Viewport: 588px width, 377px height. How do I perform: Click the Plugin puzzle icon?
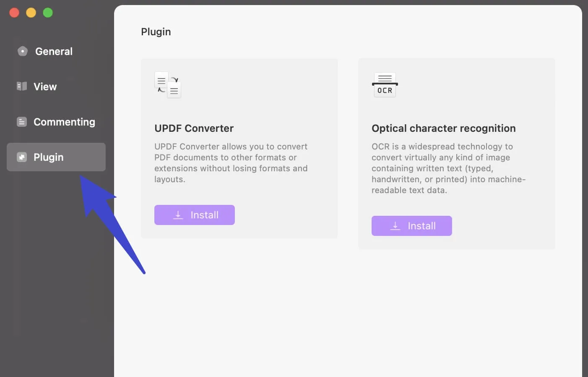(x=22, y=157)
